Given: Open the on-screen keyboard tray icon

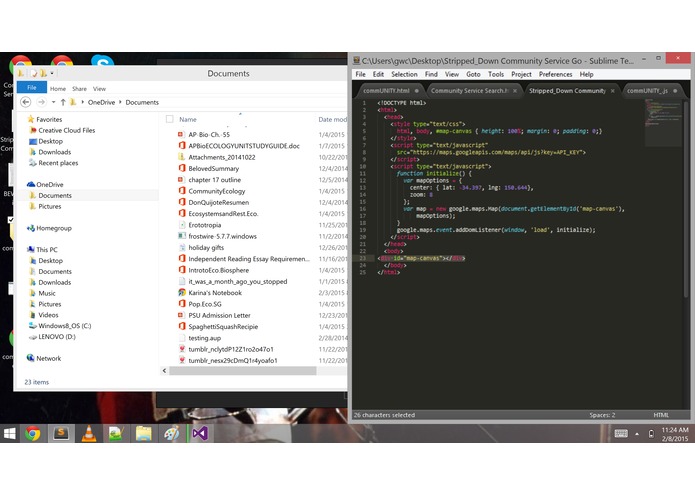Looking at the screenshot, I should pos(621,433).
